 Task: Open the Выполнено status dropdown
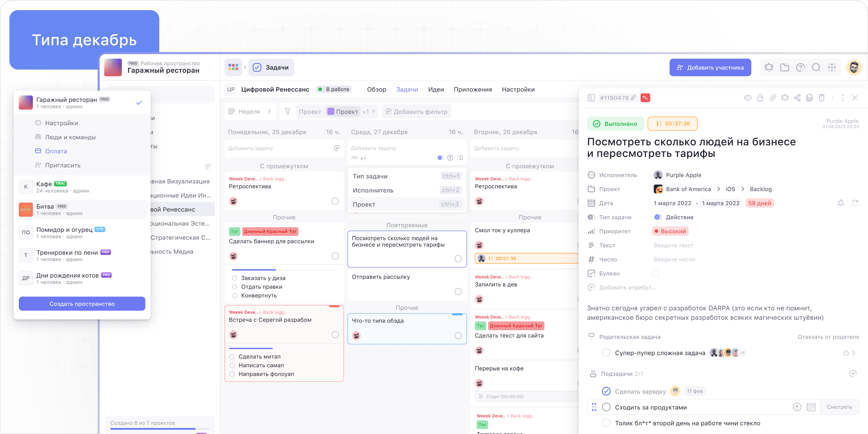tap(615, 124)
